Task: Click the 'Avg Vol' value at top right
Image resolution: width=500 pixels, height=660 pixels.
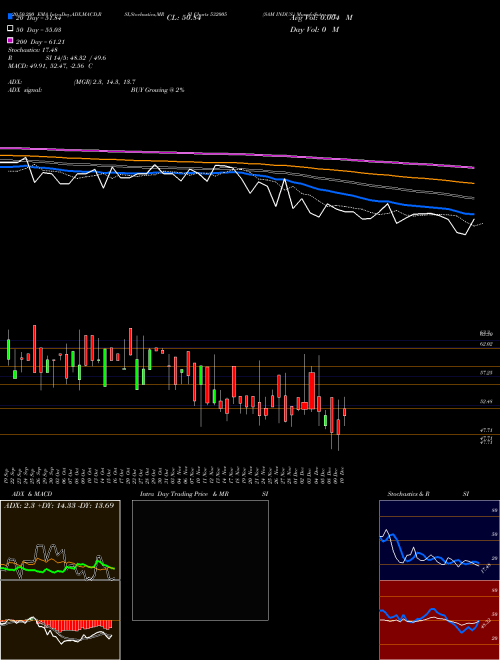Action: pyautogui.click(x=321, y=18)
